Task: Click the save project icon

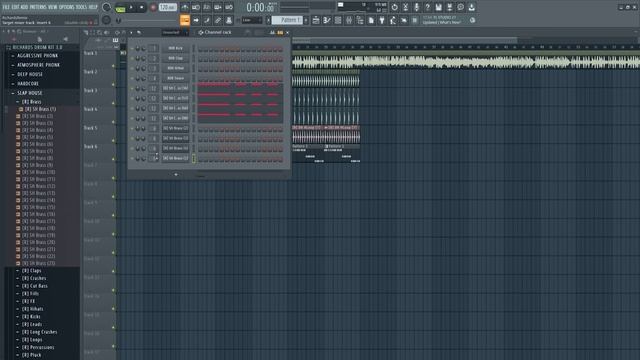Action: click(x=438, y=7)
